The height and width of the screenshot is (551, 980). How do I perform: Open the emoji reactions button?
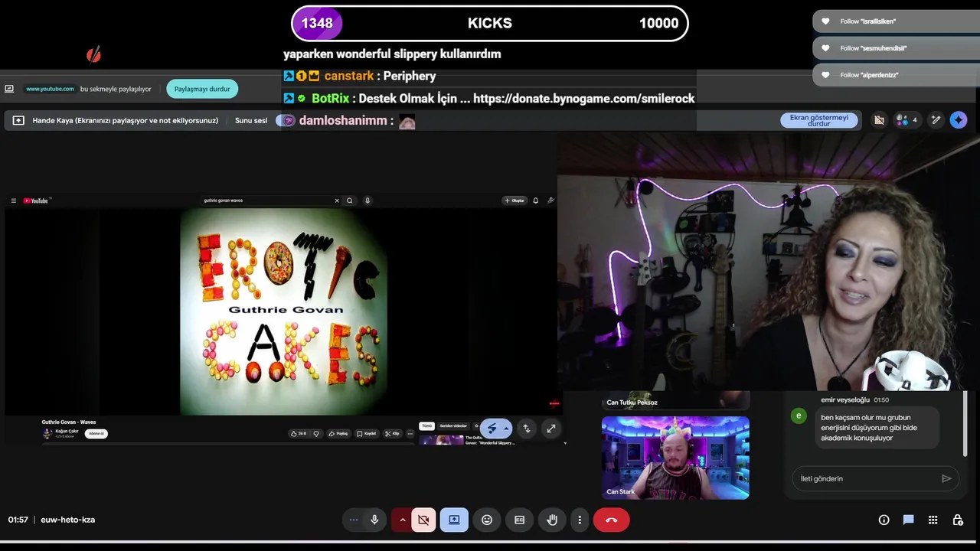point(487,520)
